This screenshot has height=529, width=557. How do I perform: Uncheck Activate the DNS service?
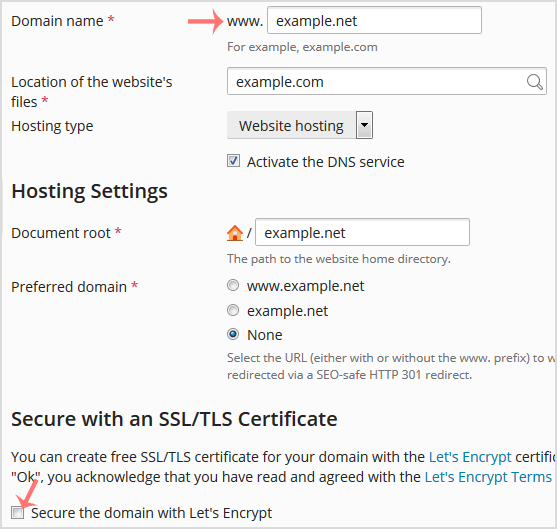pyautogui.click(x=233, y=161)
